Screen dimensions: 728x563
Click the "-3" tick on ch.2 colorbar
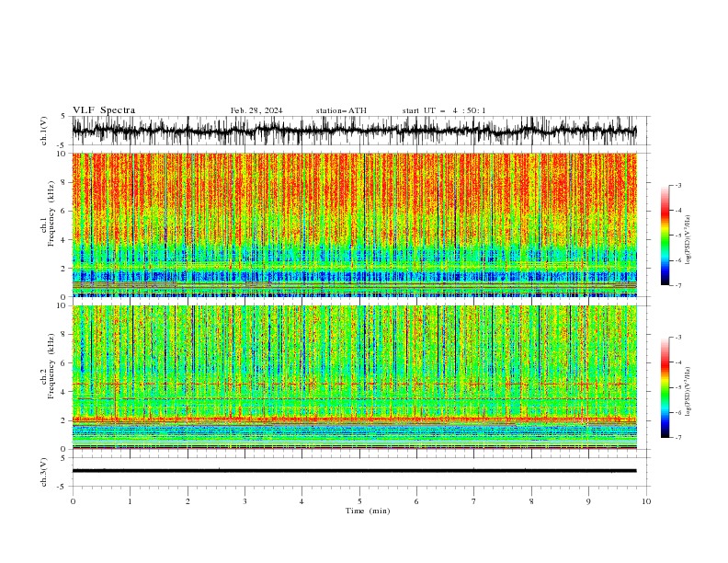click(x=677, y=338)
